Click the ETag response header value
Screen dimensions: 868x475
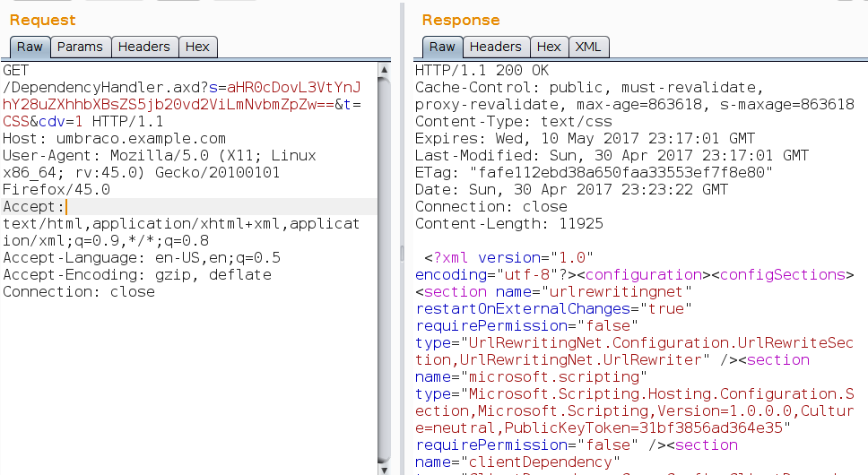(x=621, y=173)
